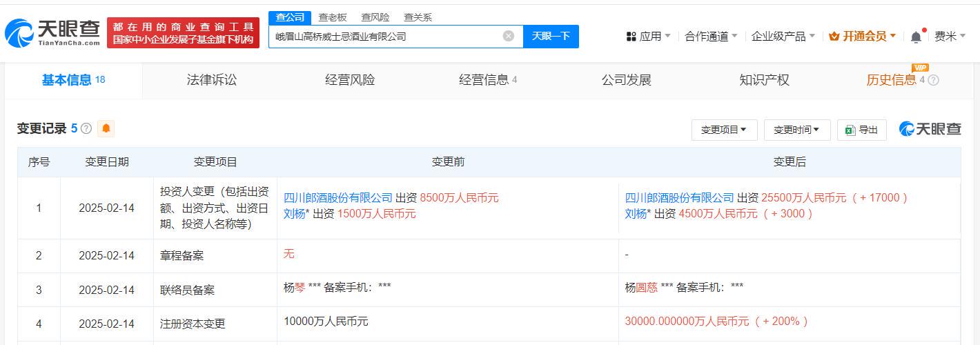This screenshot has height=345, width=980.
Task: Expand the 变更时间 filter dropdown
Action: (x=796, y=130)
